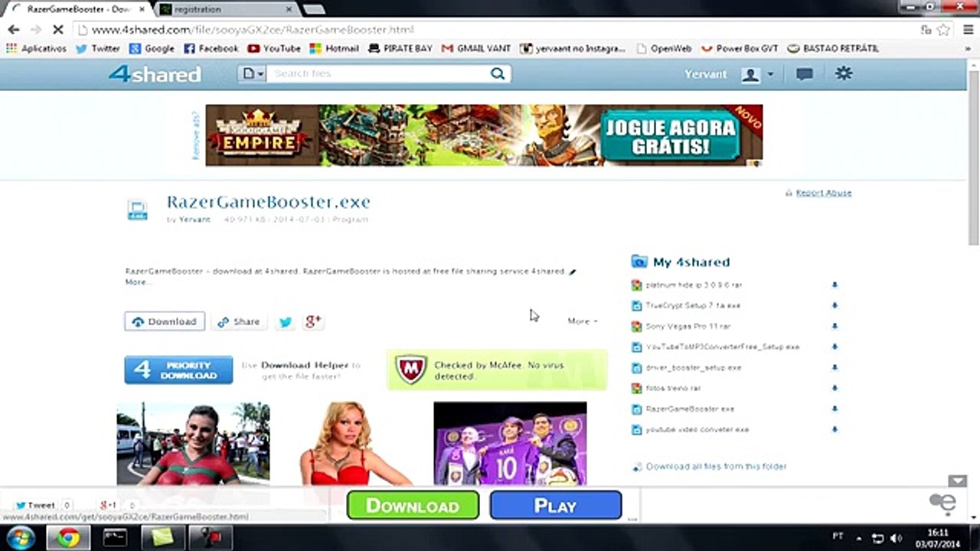Viewport: 980px width, 551px height.
Task: Expand the user account avatar dropdown
Action: (757, 74)
